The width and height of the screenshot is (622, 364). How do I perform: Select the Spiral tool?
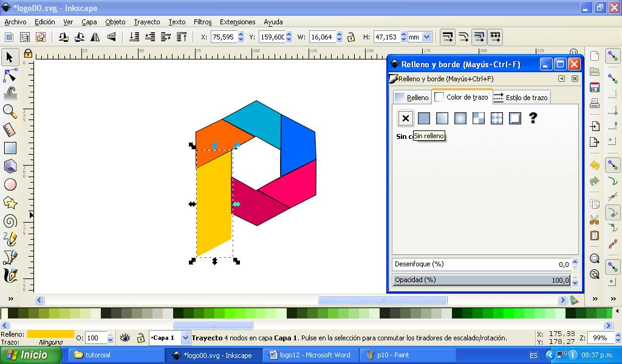click(x=10, y=221)
